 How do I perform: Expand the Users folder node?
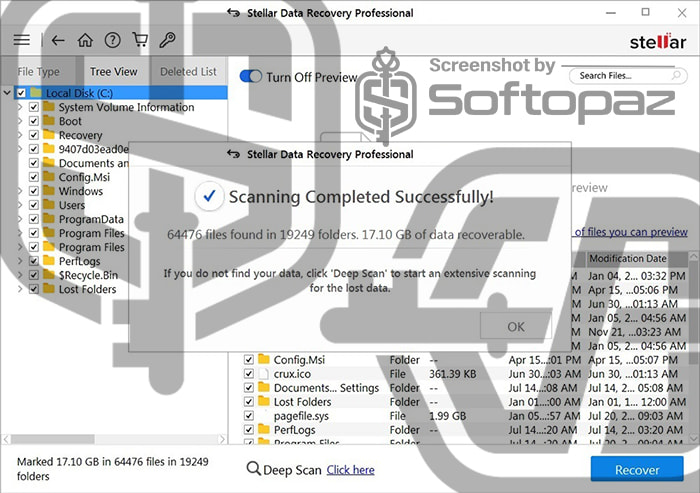[x=20, y=205]
